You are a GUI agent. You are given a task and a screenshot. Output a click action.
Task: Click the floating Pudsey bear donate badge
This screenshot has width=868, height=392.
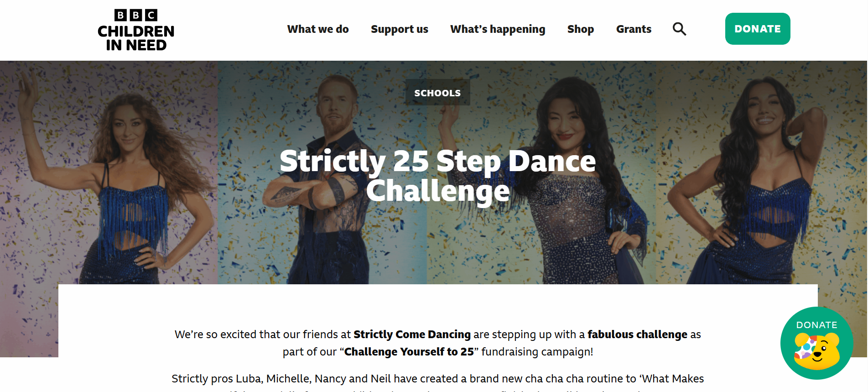(x=816, y=343)
